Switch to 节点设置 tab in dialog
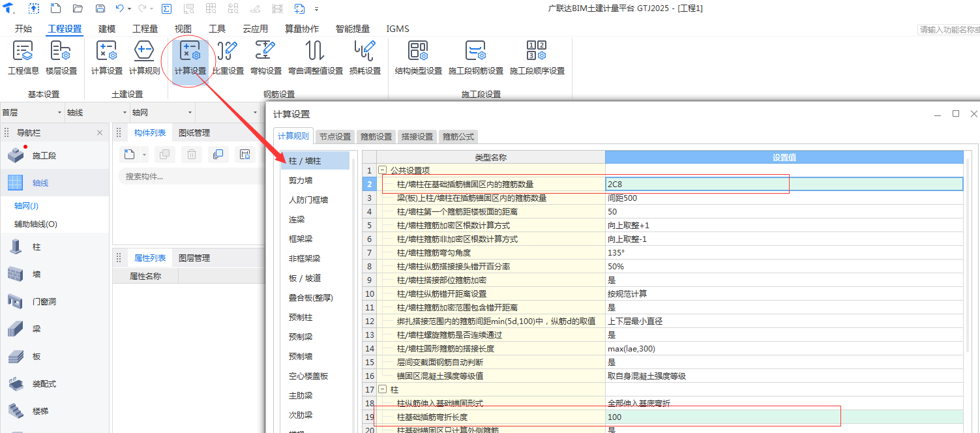 tap(335, 137)
